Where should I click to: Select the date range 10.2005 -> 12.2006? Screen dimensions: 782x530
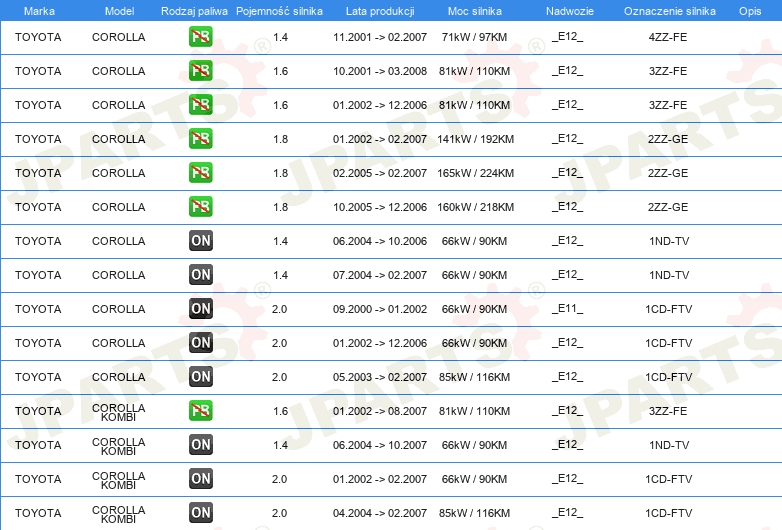tap(380, 207)
